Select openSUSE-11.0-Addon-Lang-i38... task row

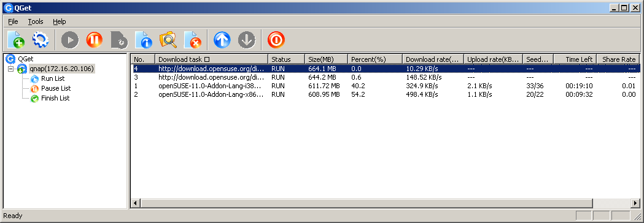coord(386,86)
